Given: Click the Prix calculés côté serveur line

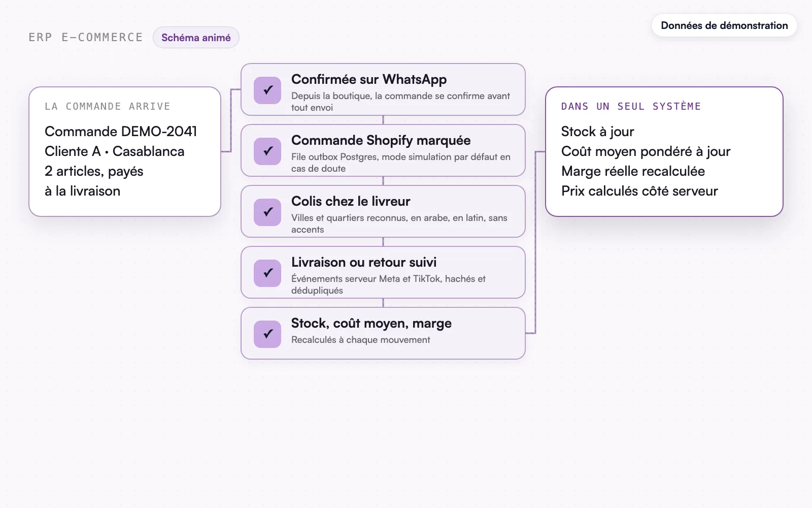Looking at the screenshot, I should [x=639, y=191].
